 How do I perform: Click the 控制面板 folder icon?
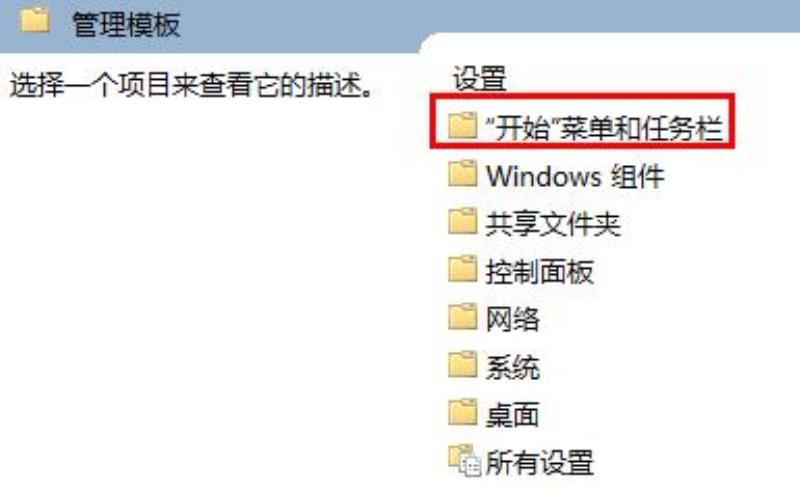coord(463,269)
